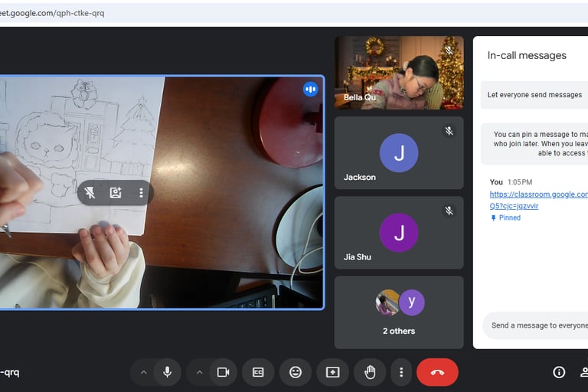Open the 2 others participants tile
Screen dimensions: 588x392
point(399,312)
